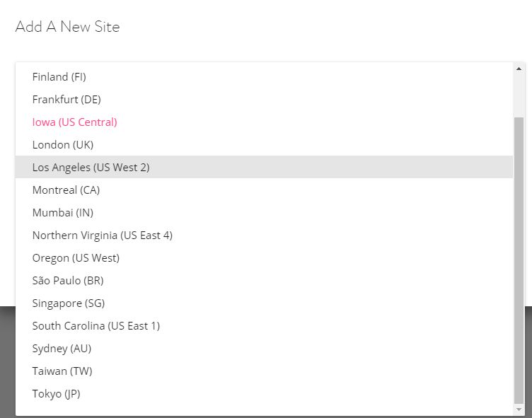Pick Northern Virginia (US East 4)
Screen dimensions: 532x418
pyautogui.click(x=103, y=235)
